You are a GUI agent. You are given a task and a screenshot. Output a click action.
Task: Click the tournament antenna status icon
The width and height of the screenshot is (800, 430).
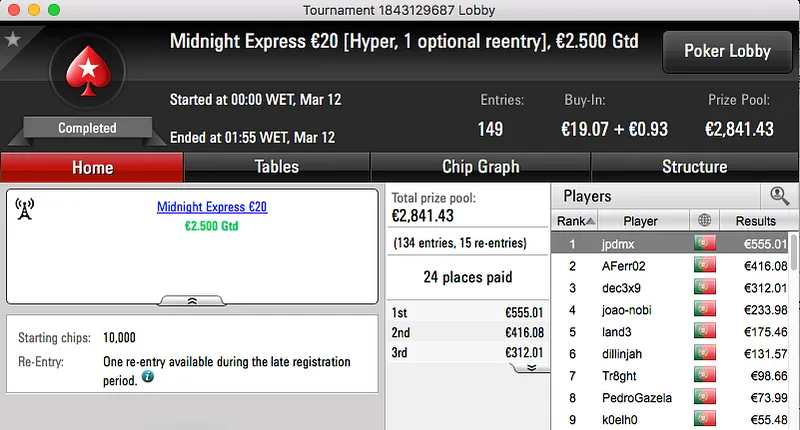pyautogui.click(x=25, y=209)
